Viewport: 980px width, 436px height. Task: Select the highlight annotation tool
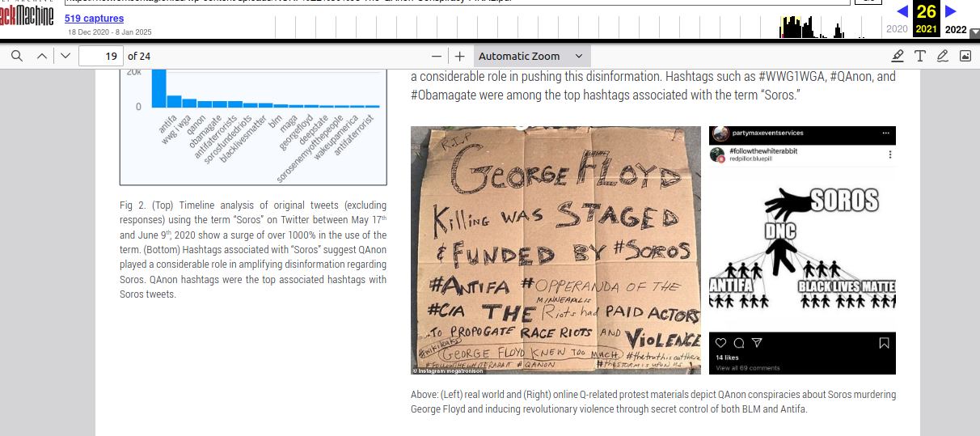click(898, 56)
